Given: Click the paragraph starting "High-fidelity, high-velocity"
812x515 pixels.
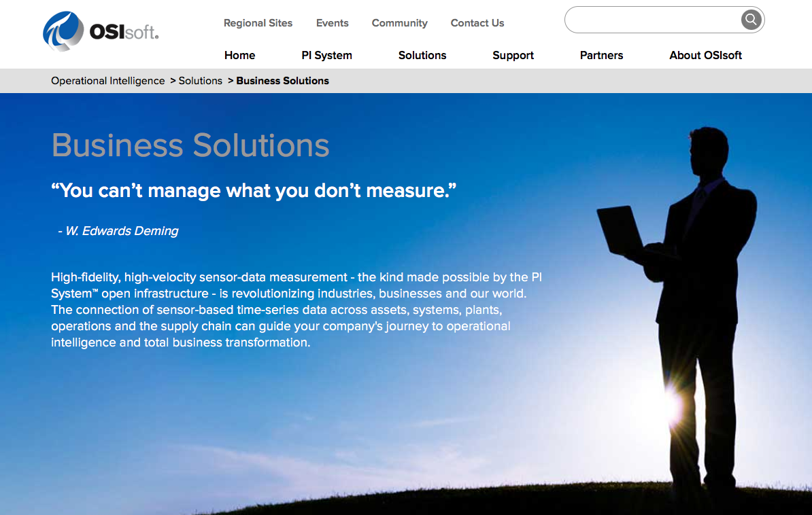Looking at the screenshot, I should coord(297,310).
